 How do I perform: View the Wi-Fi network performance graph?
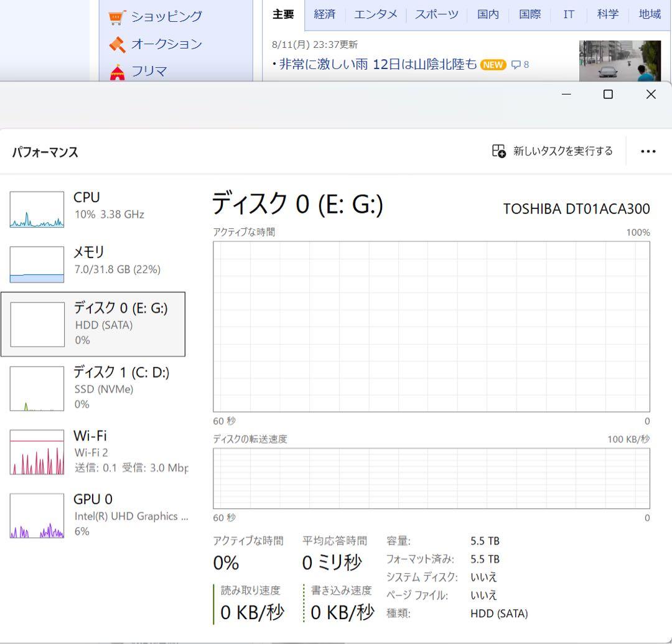(91, 450)
